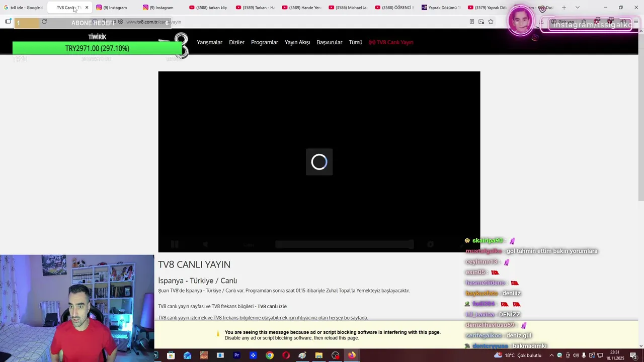The height and width of the screenshot is (362, 644).
Task: Open Başvurular menu
Action: point(329,42)
